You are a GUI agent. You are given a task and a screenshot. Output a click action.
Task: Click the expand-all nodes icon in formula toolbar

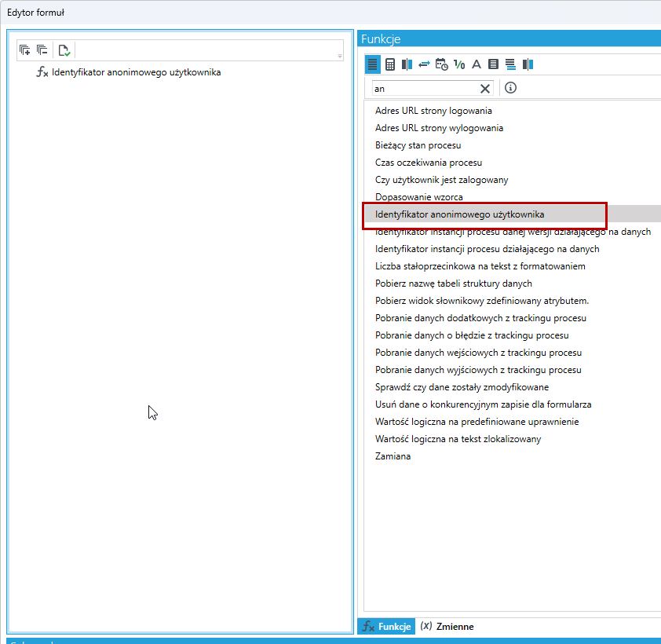point(25,50)
